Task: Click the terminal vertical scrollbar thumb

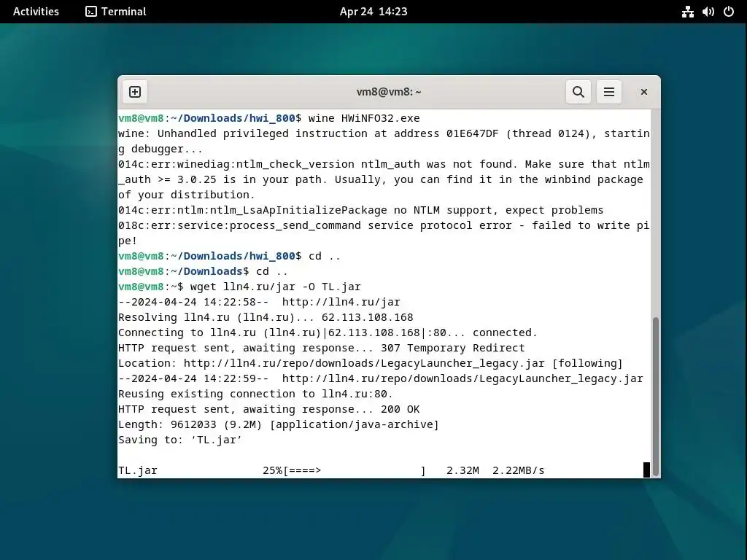Action: point(656,396)
